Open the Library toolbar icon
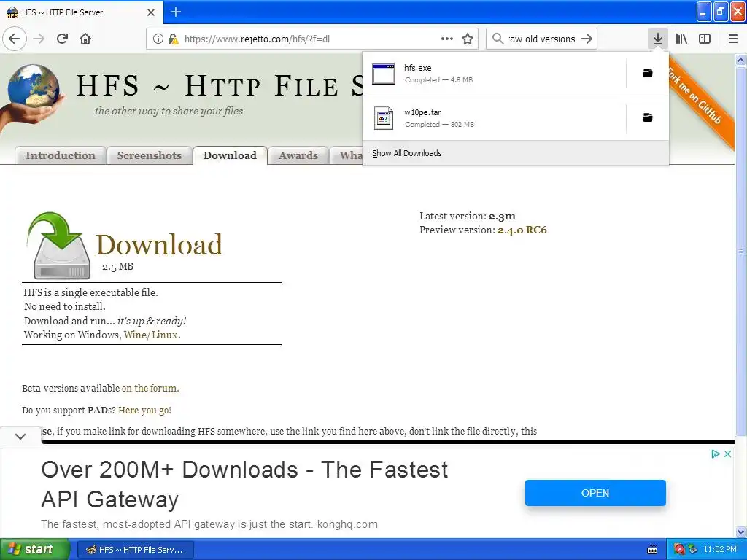The width and height of the screenshot is (747, 560). tap(681, 39)
